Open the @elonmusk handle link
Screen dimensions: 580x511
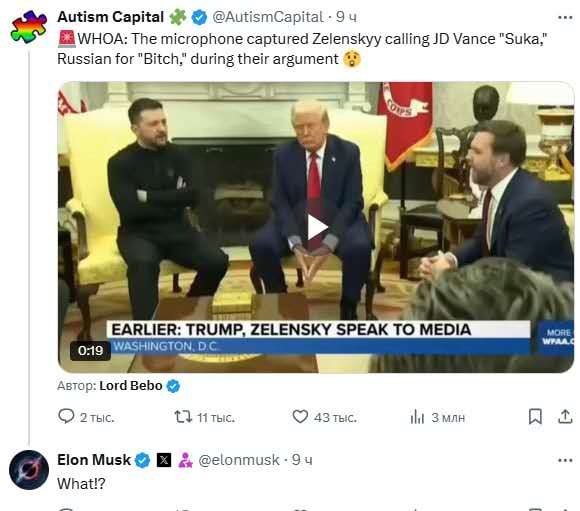click(239, 460)
